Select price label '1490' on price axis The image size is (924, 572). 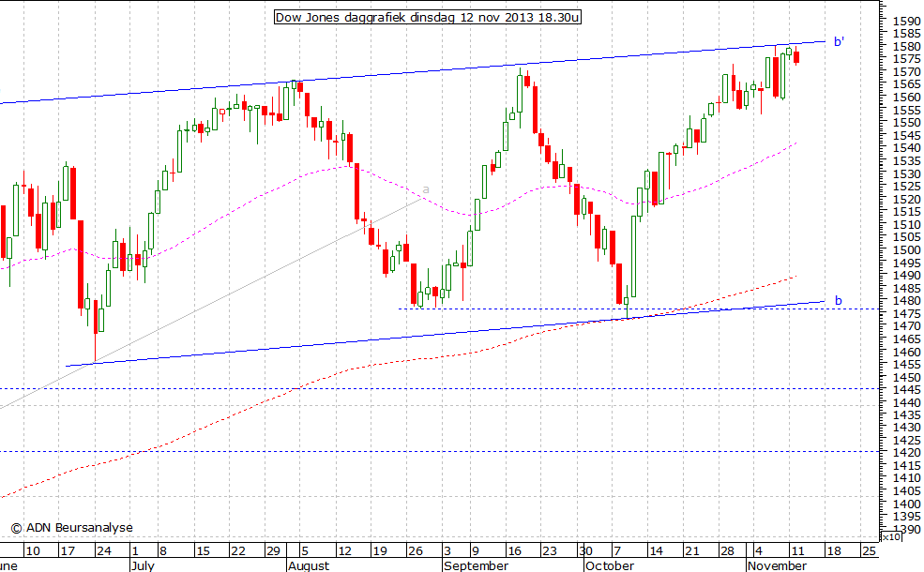(906, 275)
